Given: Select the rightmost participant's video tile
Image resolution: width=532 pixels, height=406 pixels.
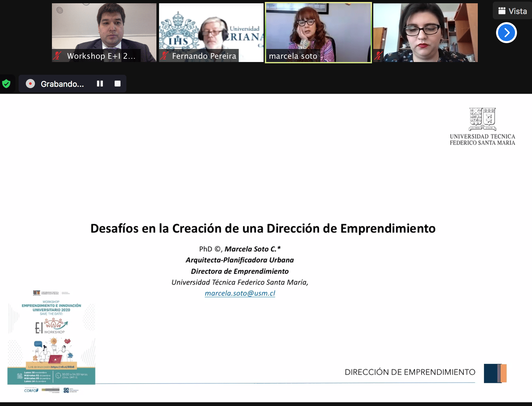Looking at the screenshot, I should click(425, 29).
